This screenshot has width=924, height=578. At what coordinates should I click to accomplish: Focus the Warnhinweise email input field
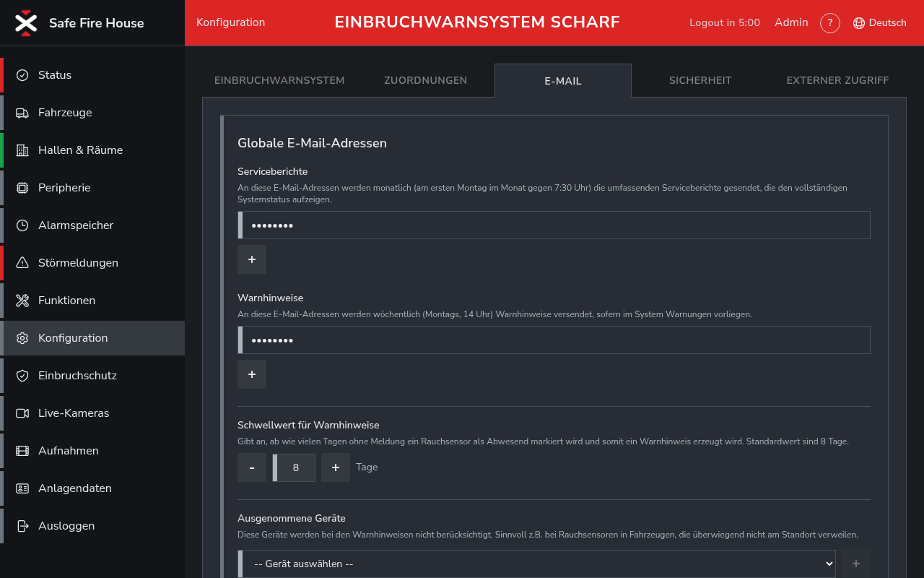554,340
